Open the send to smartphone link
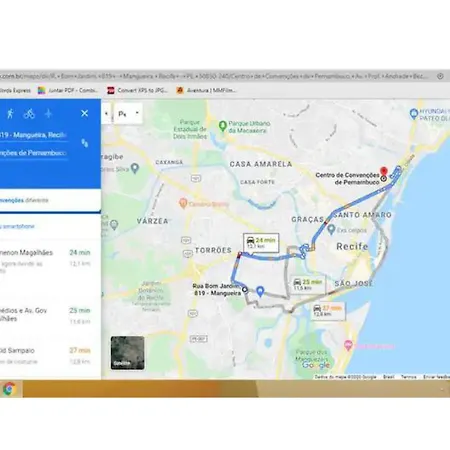The width and height of the screenshot is (450, 450). [x=17, y=226]
